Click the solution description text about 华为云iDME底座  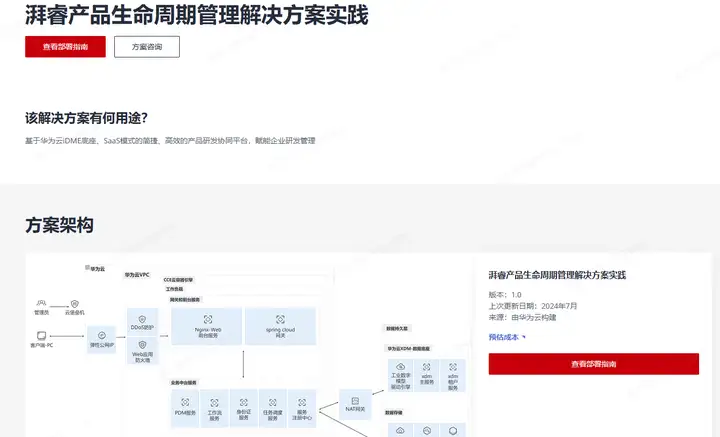coord(170,140)
